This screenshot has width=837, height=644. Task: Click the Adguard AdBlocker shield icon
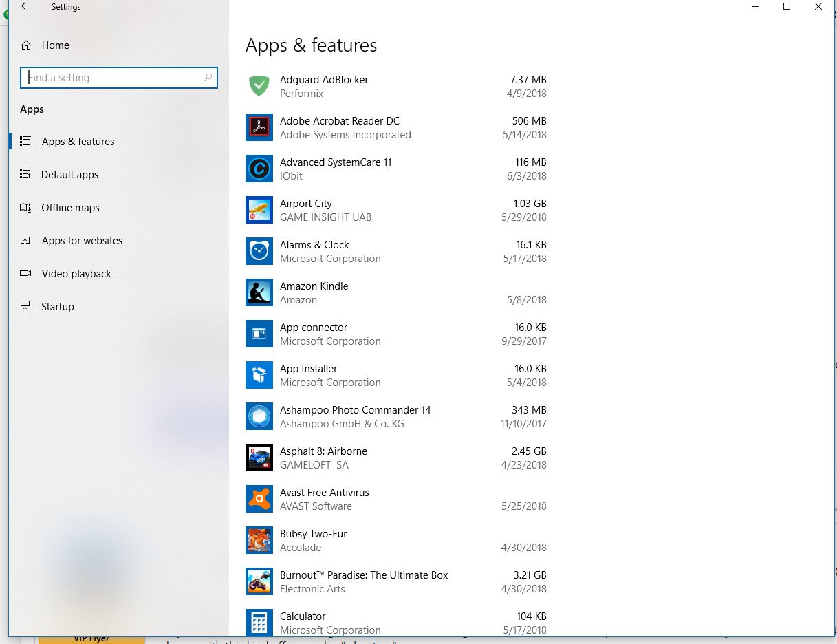(259, 86)
